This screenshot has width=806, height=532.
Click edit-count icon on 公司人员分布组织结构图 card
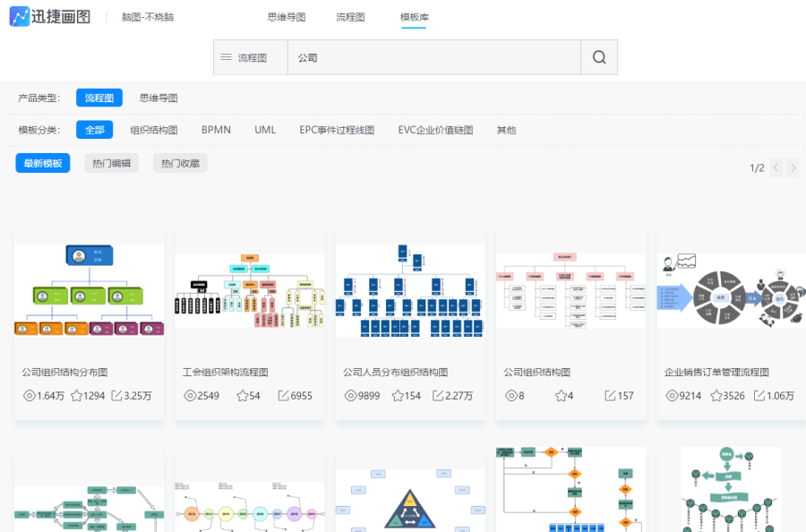443,396
